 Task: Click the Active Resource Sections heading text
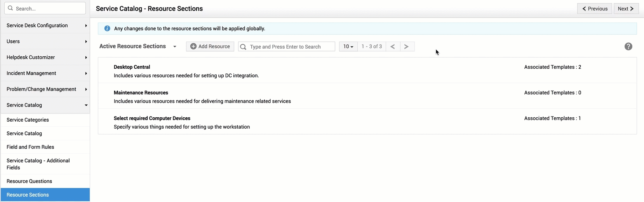pyautogui.click(x=132, y=46)
